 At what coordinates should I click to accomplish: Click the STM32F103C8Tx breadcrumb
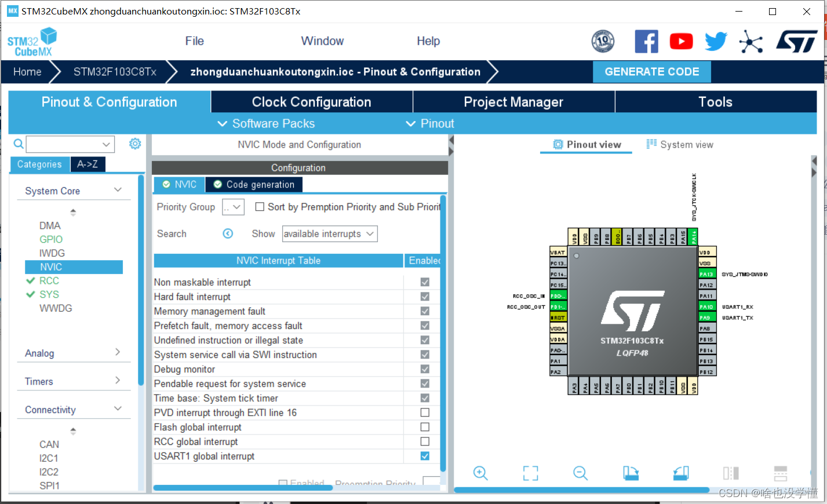tap(115, 72)
